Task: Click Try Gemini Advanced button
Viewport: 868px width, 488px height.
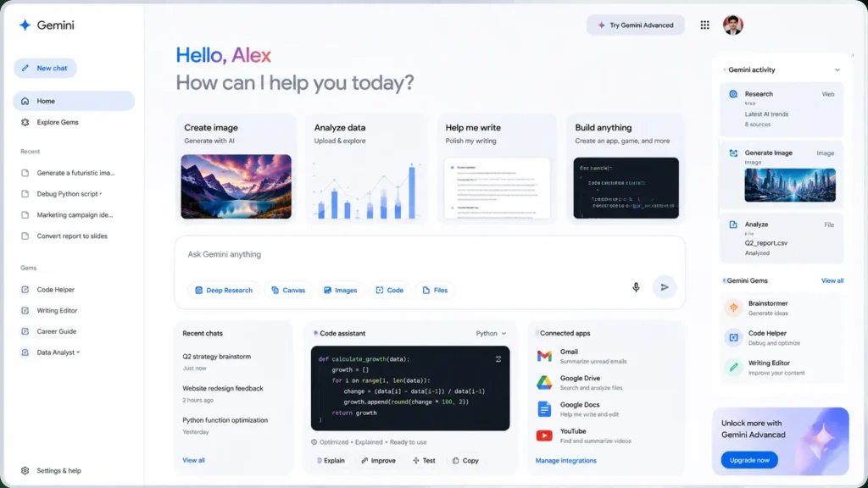Action: (636, 25)
